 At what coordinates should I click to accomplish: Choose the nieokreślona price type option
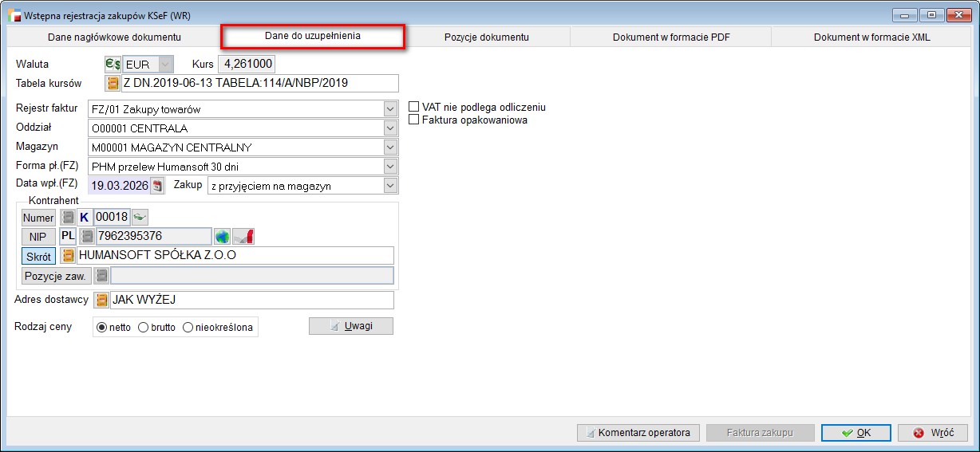click(188, 327)
